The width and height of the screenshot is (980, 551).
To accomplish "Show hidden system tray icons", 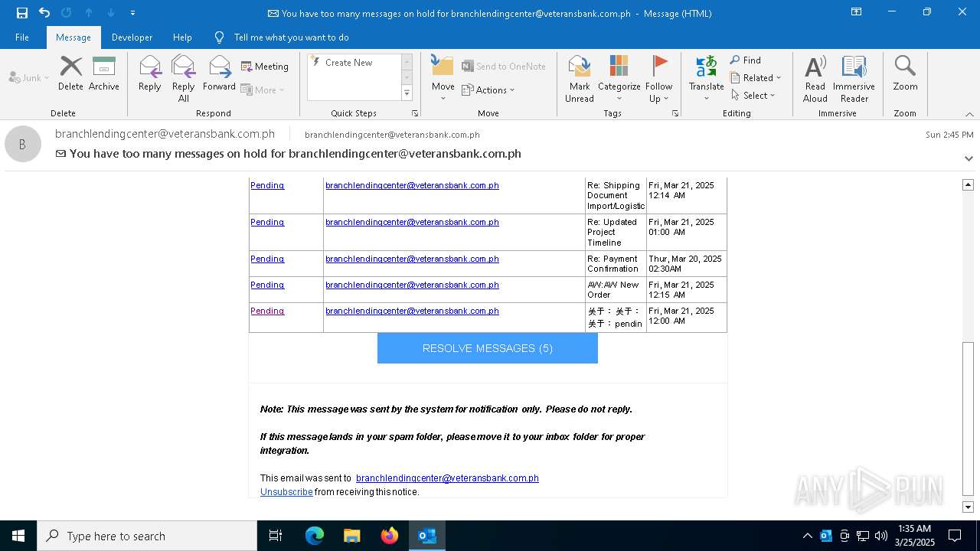I will (x=807, y=536).
